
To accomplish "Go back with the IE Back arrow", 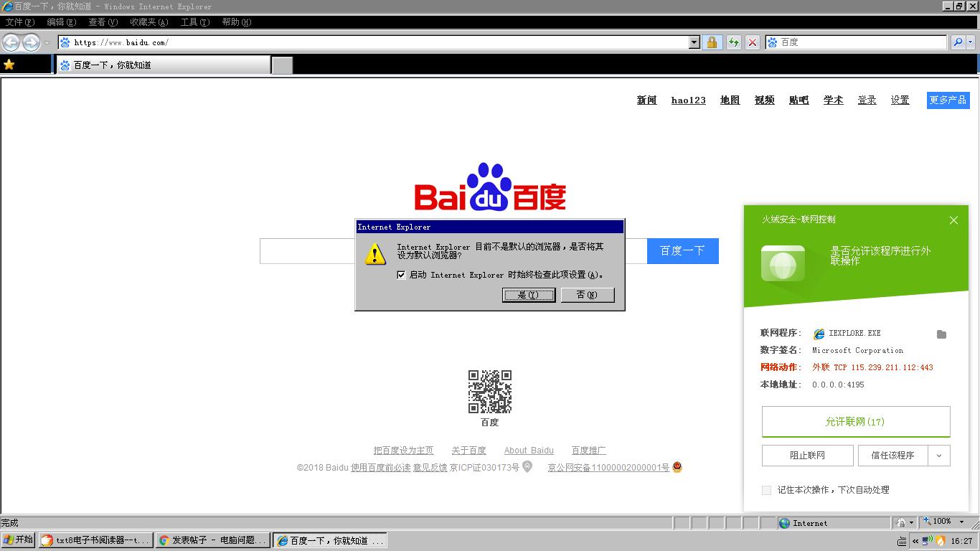I will [x=11, y=42].
